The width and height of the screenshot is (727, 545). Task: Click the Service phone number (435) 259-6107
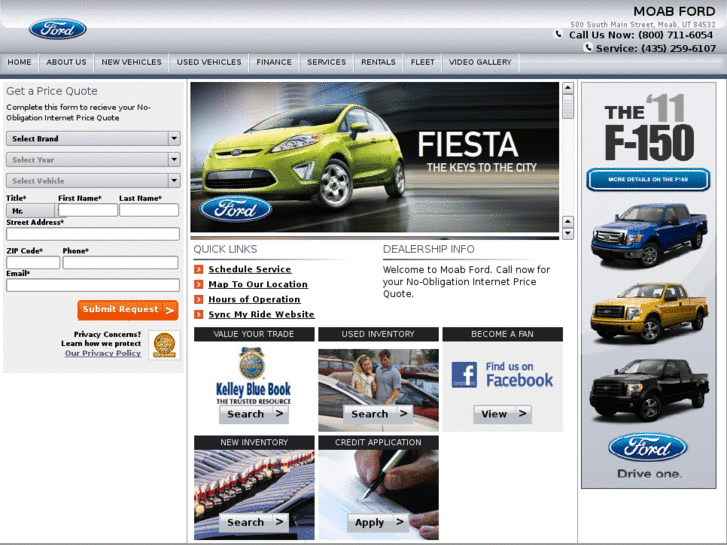[x=679, y=48]
